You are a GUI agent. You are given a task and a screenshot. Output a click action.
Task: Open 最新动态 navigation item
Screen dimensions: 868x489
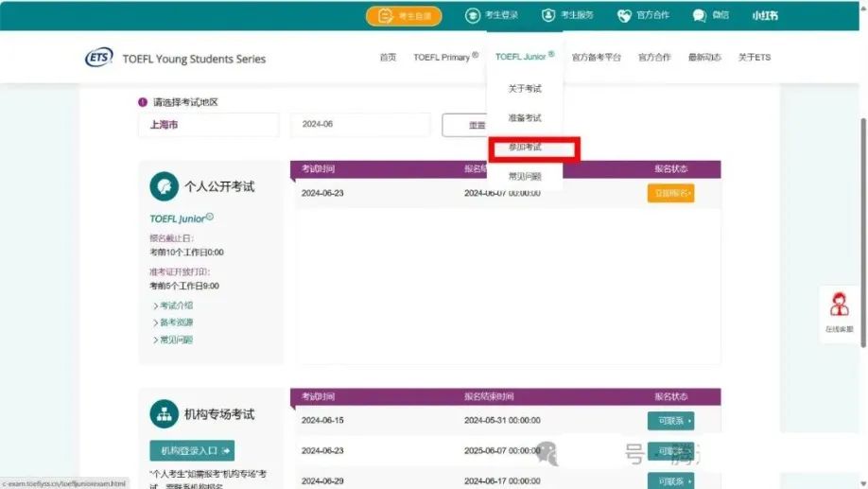click(x=704, y=57)
